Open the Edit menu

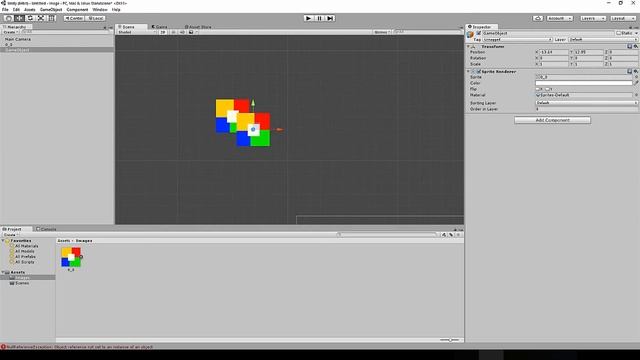[x=16, y=9]
